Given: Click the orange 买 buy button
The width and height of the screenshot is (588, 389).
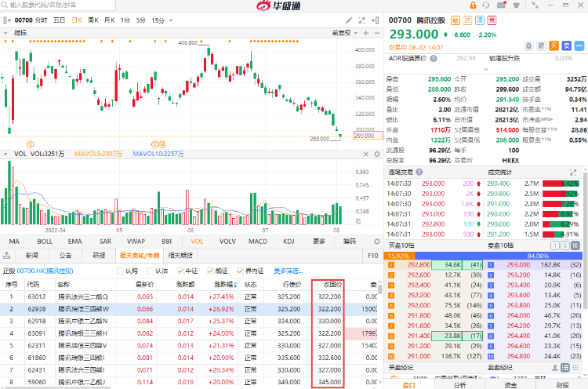Looking at the screenshot, I should click(x=554, y=45).
